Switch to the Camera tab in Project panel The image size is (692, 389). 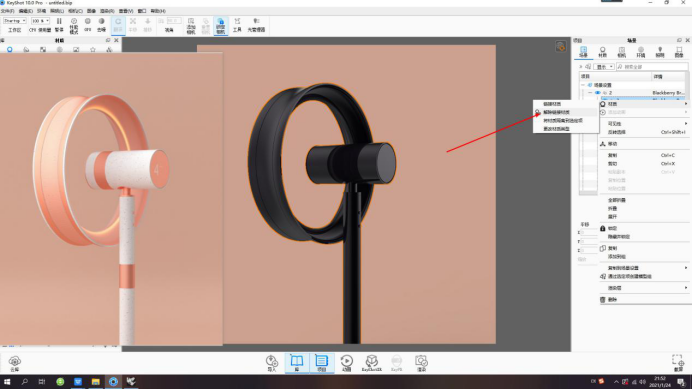pyautogui.click(x=621, y=52)
